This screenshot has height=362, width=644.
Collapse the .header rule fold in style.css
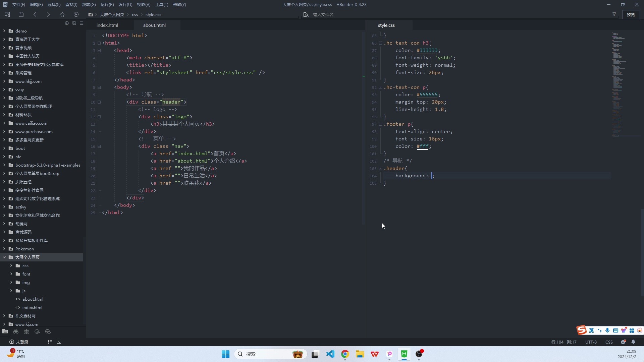[381, 169]
